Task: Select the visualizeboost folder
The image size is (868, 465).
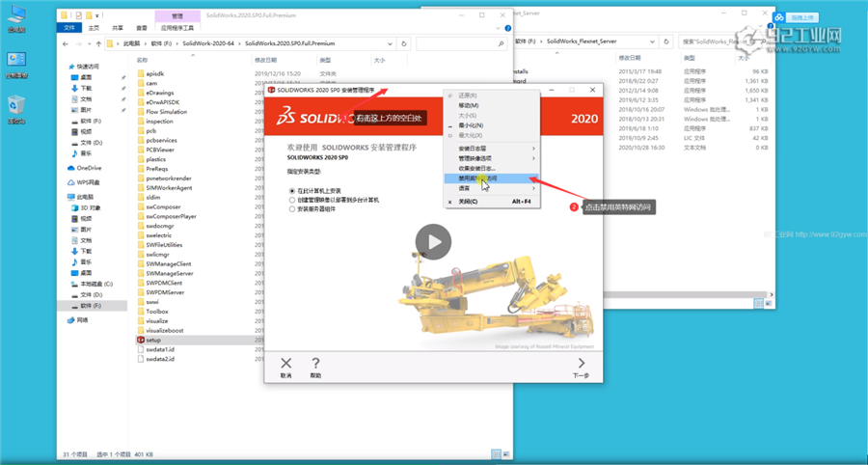Action: click(x=164, y=330)
